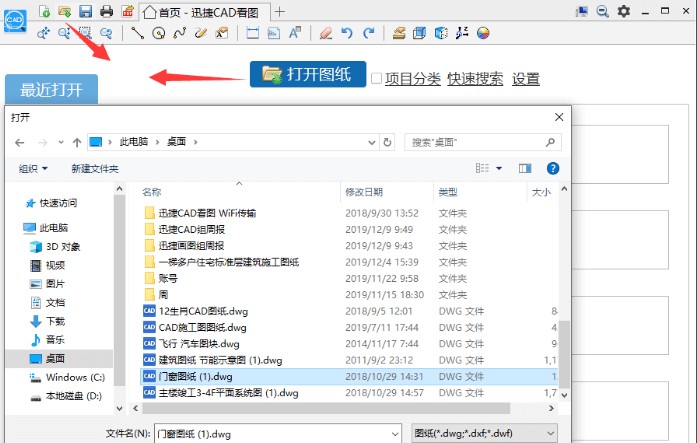Viewport: 697px width, 443px height.
Task: Click the batch convert icon beside print
Action: pyautogui.click(x=128, y=11)
